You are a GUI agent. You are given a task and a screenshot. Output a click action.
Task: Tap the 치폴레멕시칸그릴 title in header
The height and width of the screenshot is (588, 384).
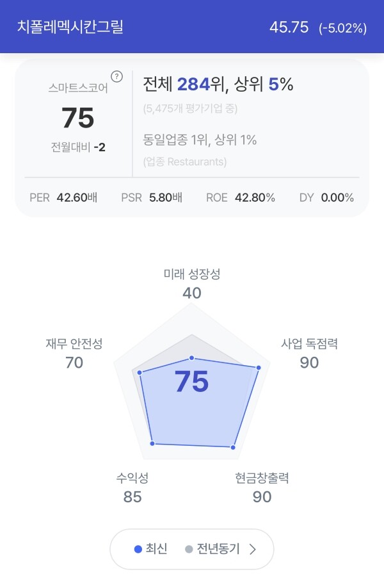(x=70, y=27)
